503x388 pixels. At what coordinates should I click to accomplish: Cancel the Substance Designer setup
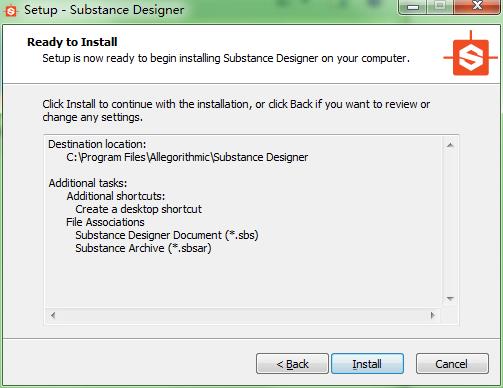click(x=452, y=363)
